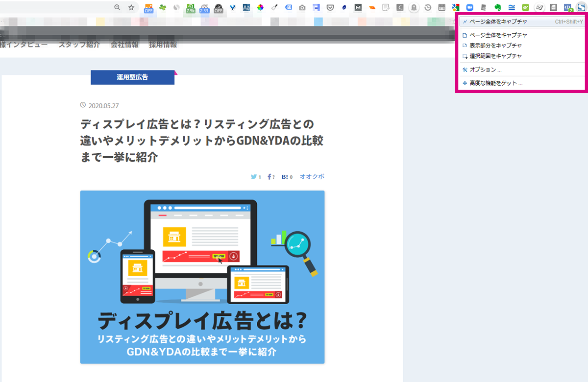Open the note-with-pencil extension icon
The width and height of the screenshot is (588, 382).
pyautogui.click(x=386, y=7)
